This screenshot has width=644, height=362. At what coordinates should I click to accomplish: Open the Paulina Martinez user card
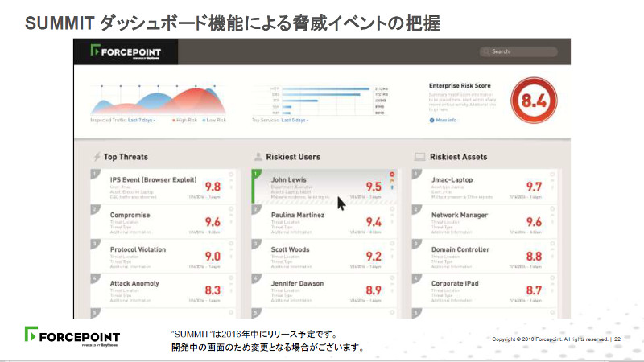click(x=324, y=222)
